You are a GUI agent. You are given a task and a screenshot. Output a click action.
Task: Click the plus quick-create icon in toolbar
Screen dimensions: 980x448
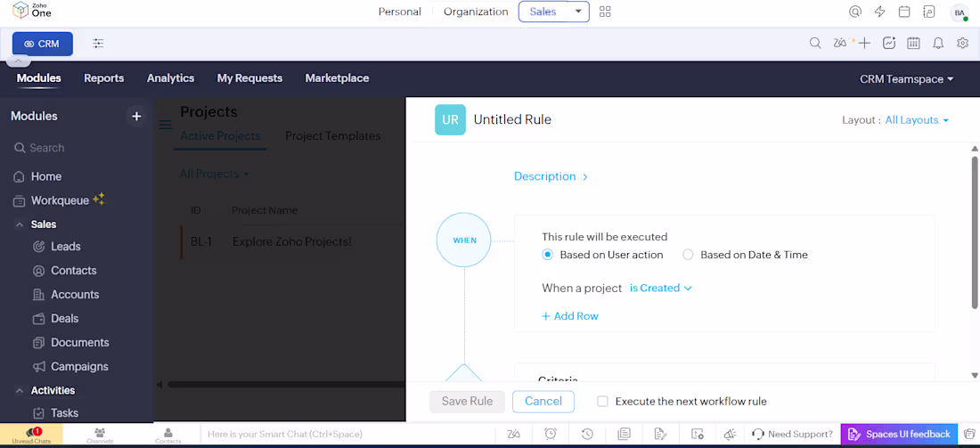point(864,43)
